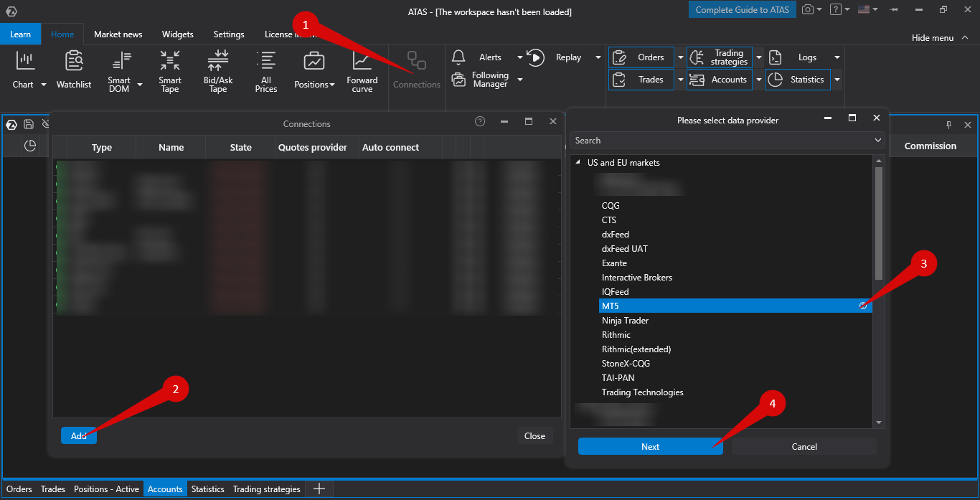Click Next in provider dialog
The image size is (980, 500).
[651, 446]
